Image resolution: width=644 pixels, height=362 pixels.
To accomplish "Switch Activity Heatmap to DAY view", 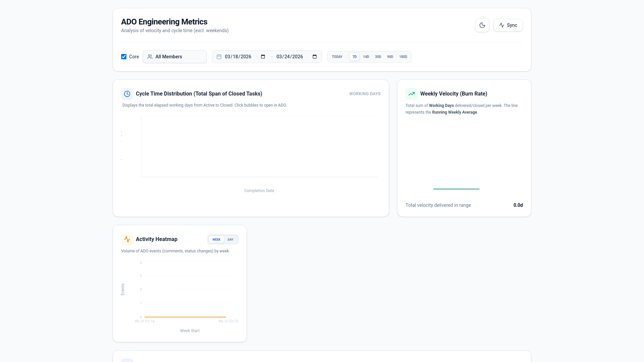I will pos(230,240).
